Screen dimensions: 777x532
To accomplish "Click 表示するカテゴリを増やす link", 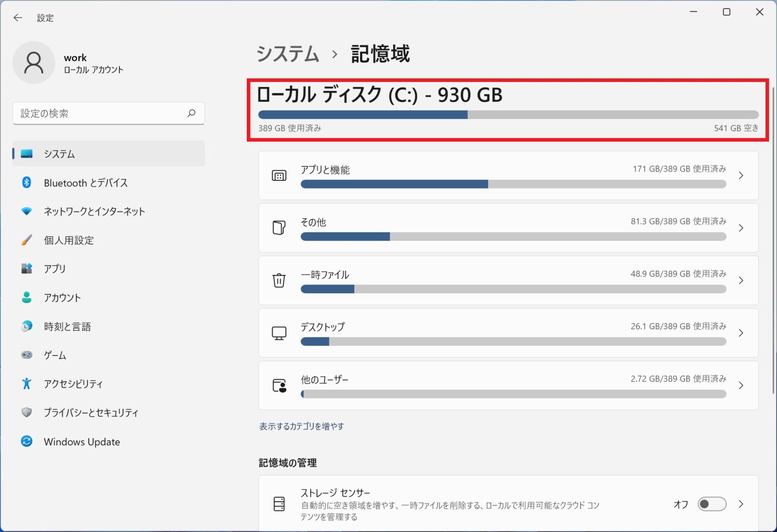I will click(x=301, y=426).
